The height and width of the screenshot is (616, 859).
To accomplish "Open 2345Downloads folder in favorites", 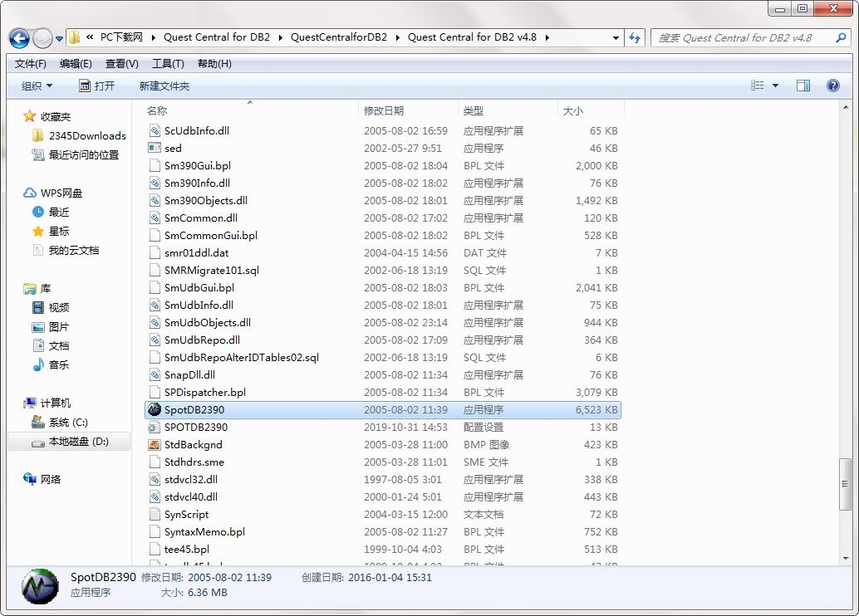I will coord(80,136).
